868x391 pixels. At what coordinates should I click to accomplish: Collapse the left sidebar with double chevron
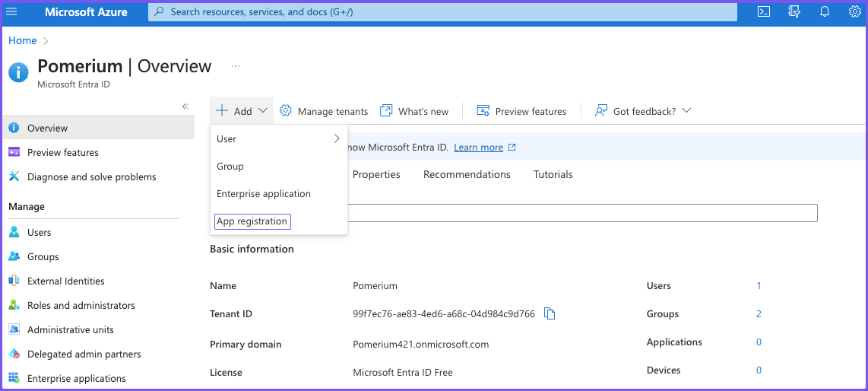tap(185, 106)
